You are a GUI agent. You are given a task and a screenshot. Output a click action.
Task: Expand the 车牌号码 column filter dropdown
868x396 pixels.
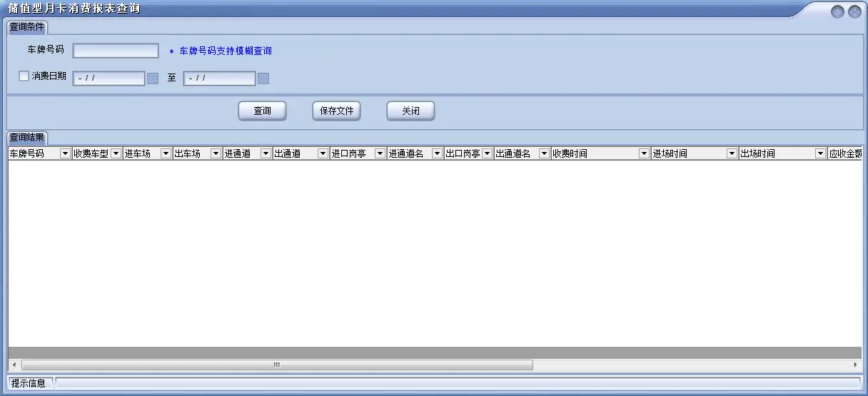click(x=65, y=153)
